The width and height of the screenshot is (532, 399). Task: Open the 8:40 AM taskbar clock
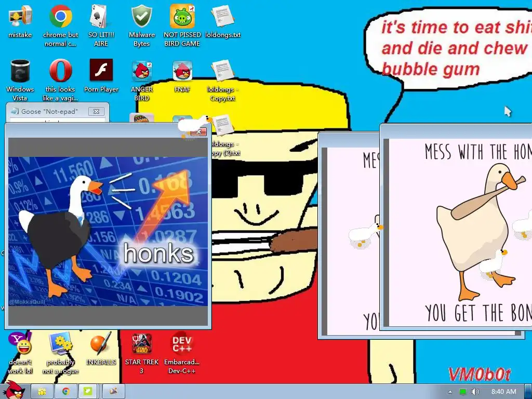coord(503,392)
